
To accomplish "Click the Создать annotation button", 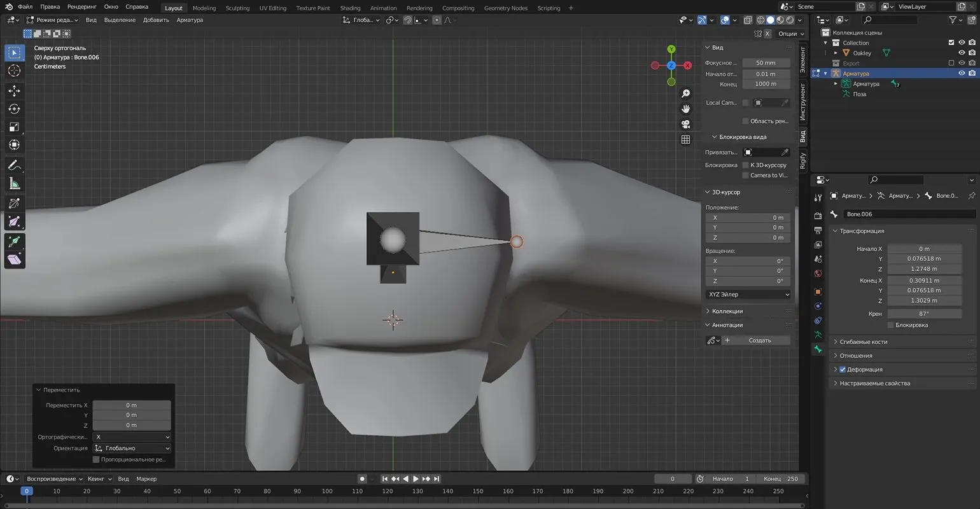I will pos(759,340).
